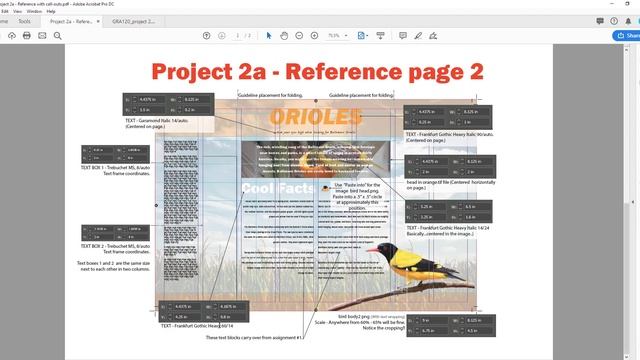Open the Edit menu
The image size is (640, 360).
[x=5, y=11]
